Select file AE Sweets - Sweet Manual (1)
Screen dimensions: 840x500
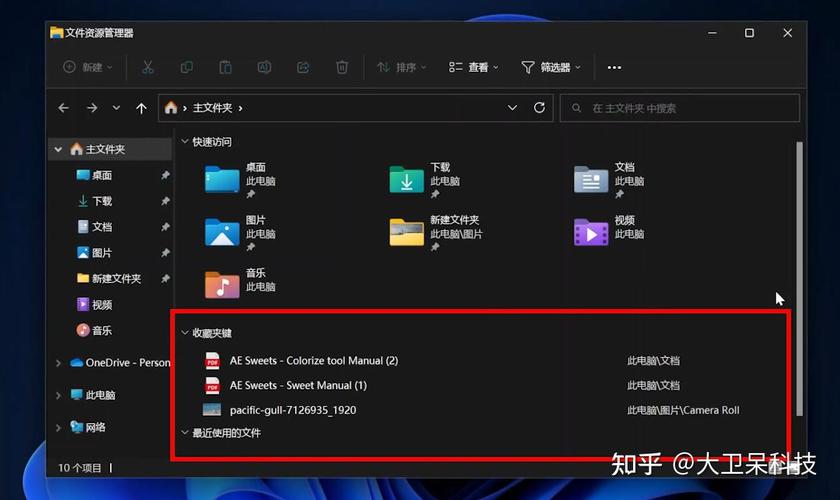pos(298,385)
